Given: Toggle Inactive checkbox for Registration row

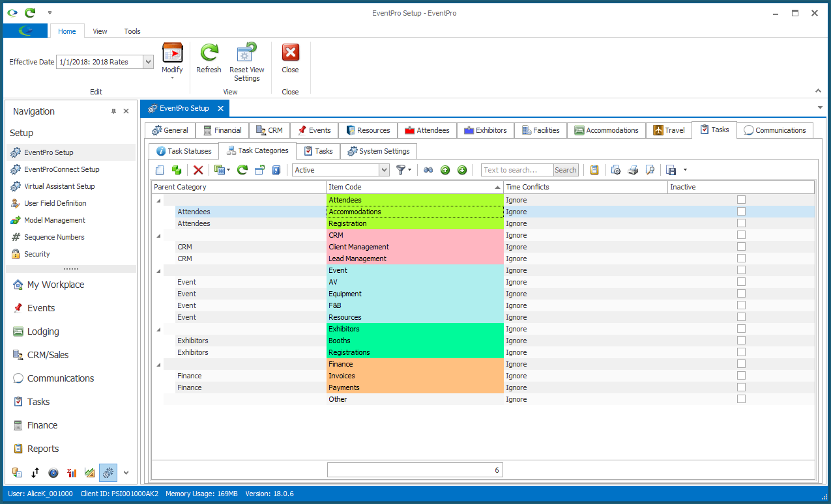Looking at the screenshot, I should (x=741, y=223).
